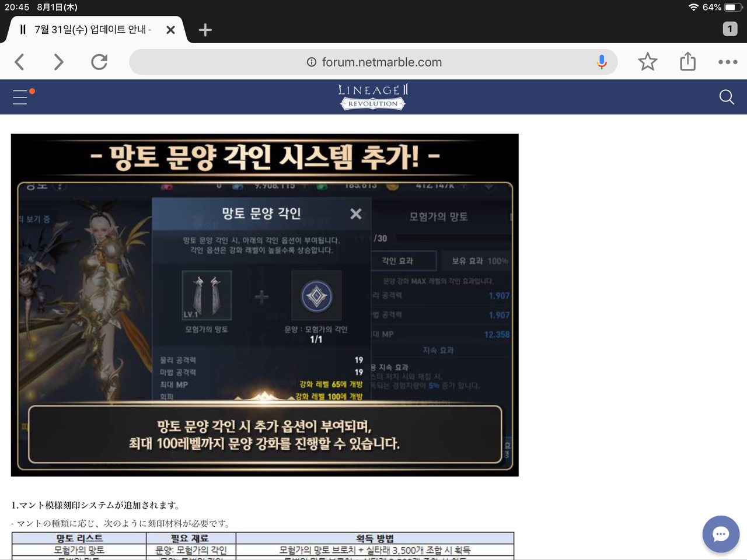Click the Wi-Fi status icon

coord(693,7)
